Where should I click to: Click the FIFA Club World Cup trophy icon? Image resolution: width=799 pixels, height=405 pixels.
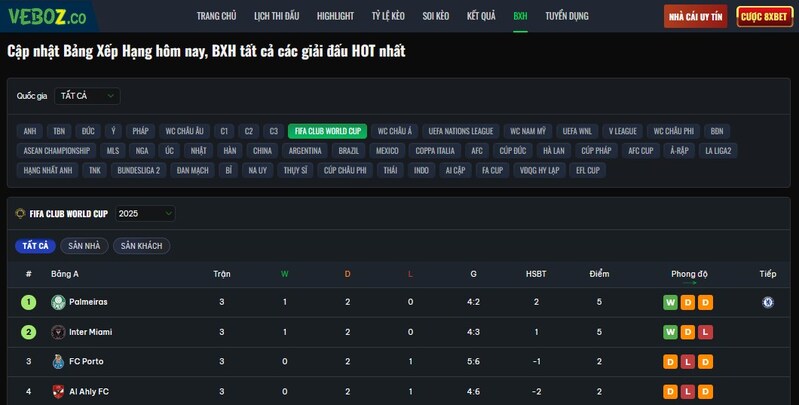(20, 213)
